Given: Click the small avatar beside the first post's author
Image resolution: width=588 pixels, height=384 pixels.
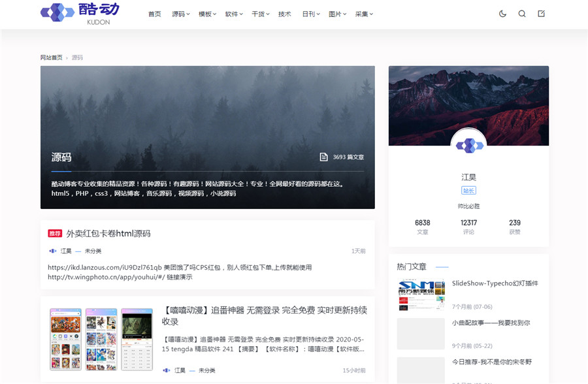Looking at the screenshot, I should point(53,251).
